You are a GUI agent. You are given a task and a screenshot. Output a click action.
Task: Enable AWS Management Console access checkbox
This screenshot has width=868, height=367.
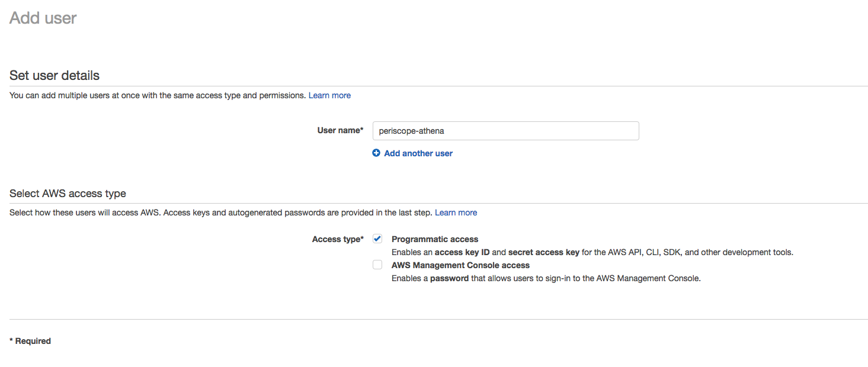[x=377, y=265]
